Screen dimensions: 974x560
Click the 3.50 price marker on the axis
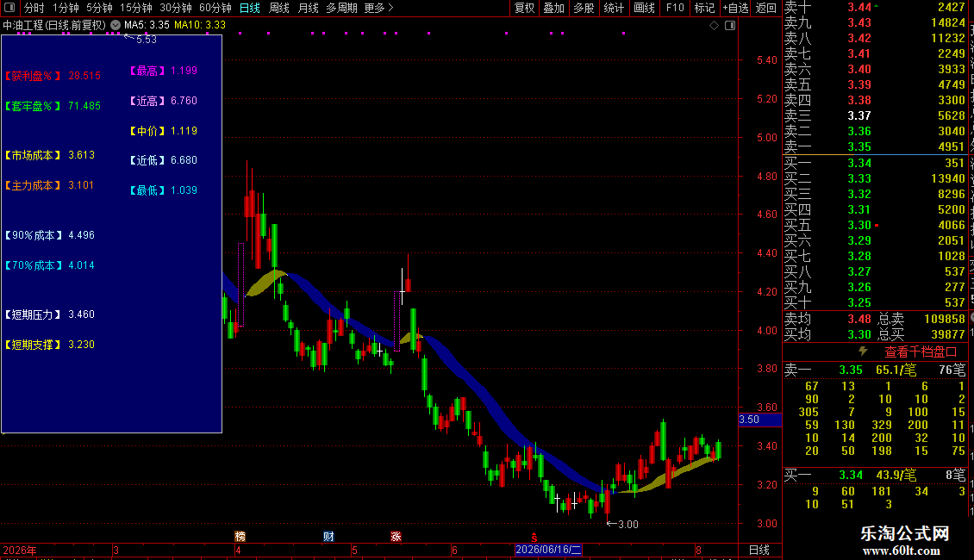pos(759,420)
